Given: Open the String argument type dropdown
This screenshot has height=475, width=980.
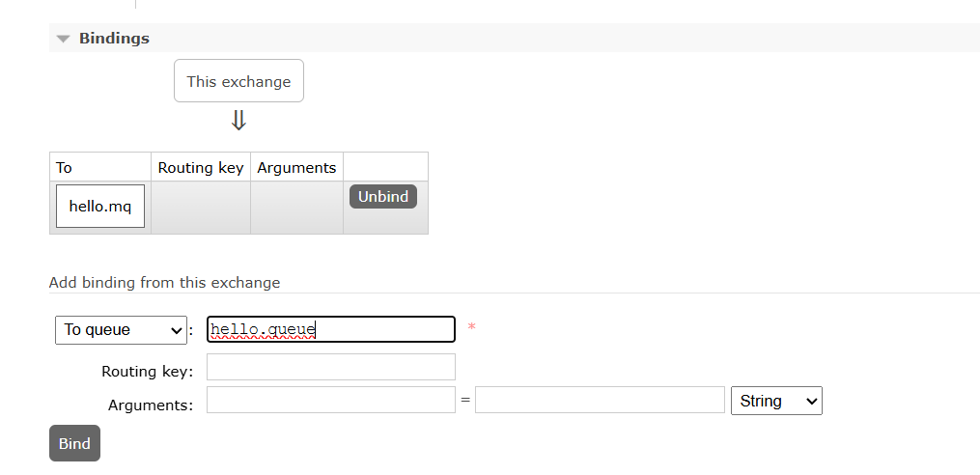Looking at the screenshot, I should coord(777,401).
